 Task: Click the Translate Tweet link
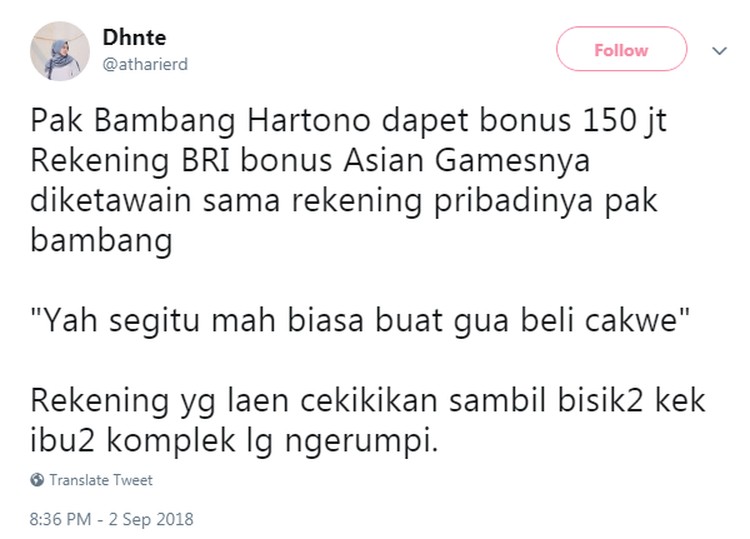(101, 480)
